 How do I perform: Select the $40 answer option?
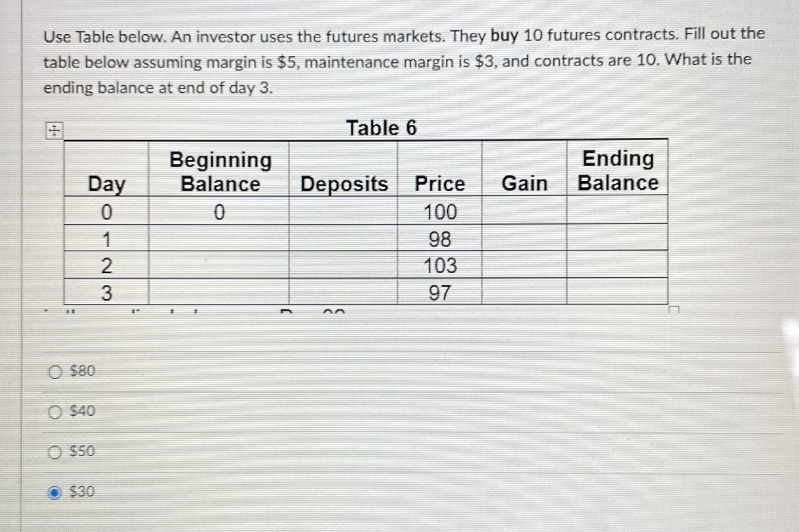tap(55, 411)
